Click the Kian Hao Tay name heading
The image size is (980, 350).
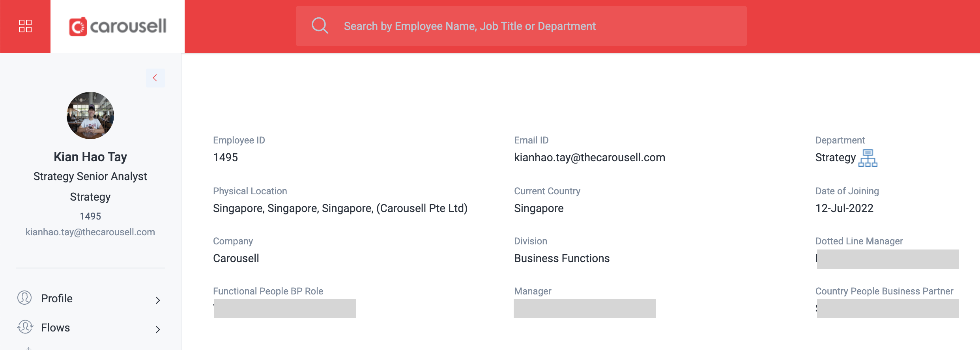tap(90, 157)
